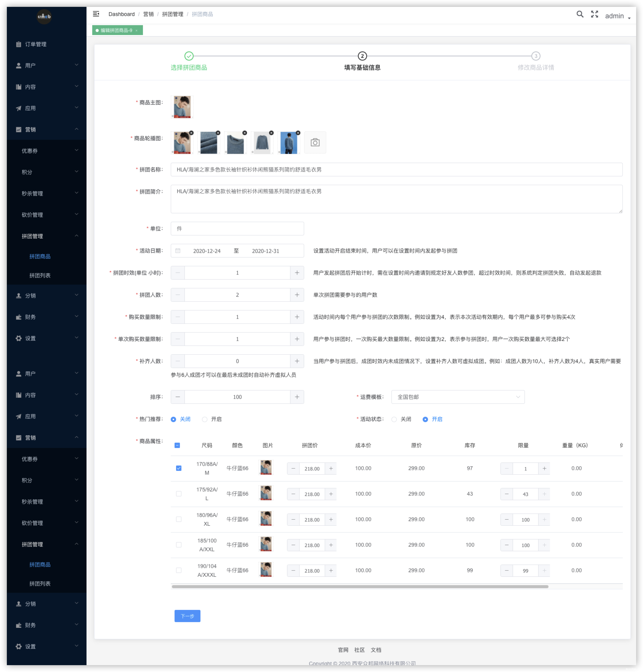Toggle fullscreen mode icon in header

[594, 14]
